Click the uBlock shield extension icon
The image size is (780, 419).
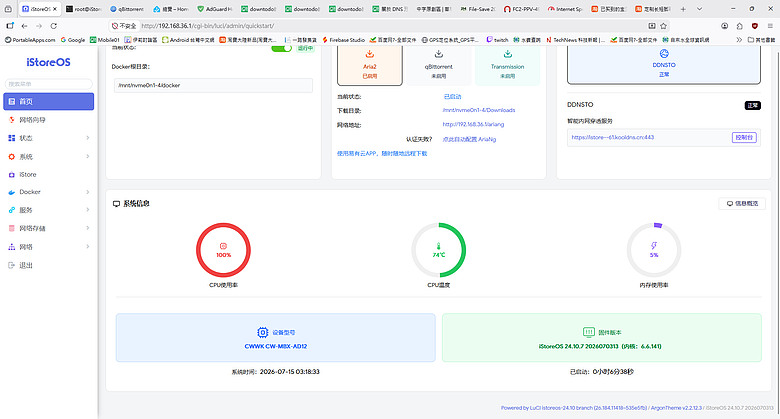[x=755, y=26]
